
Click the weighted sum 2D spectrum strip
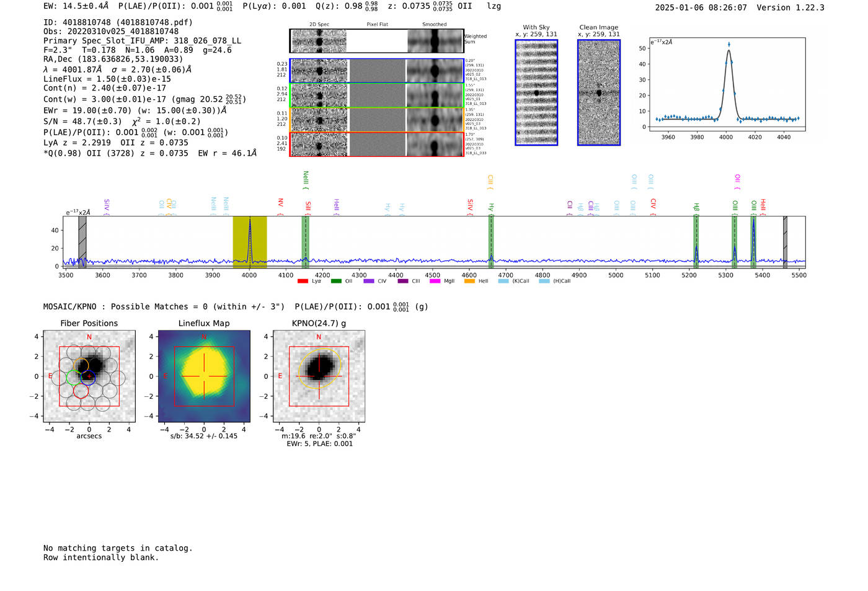377,41
